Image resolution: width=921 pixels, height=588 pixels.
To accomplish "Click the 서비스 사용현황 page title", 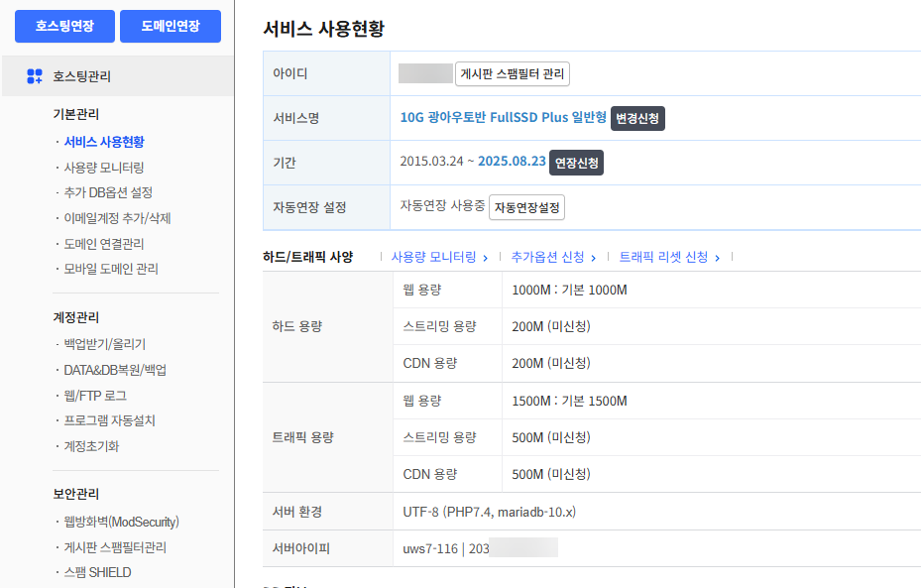I will pos(323,28).
